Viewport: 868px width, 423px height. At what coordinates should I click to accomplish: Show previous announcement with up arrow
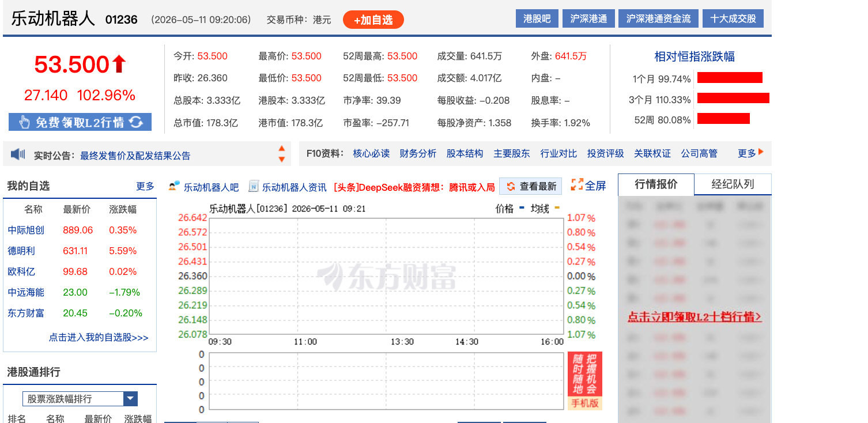(x=282, y=149)
